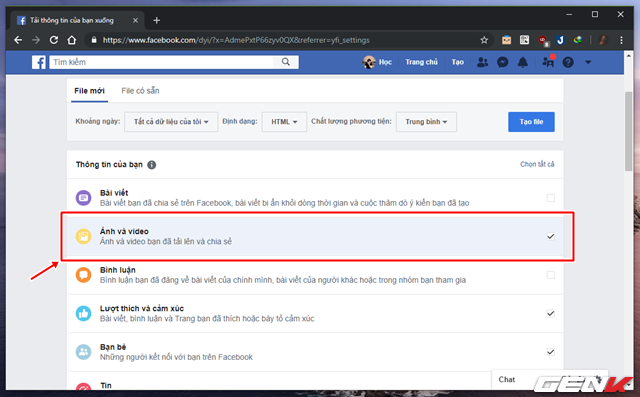Close the Facebook browser tab
This screenshot has height=397, width=640.
point(135,20)
